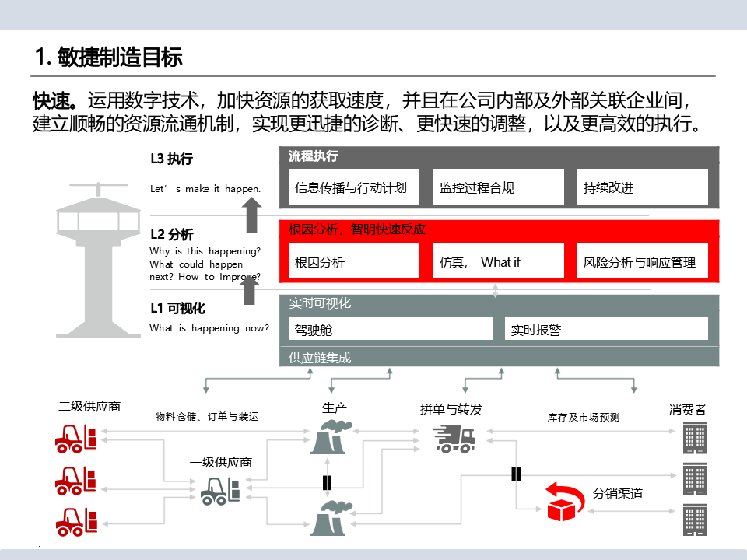Click the middle red forklift icon
747x560 pixels.
[x=76, y=481]
